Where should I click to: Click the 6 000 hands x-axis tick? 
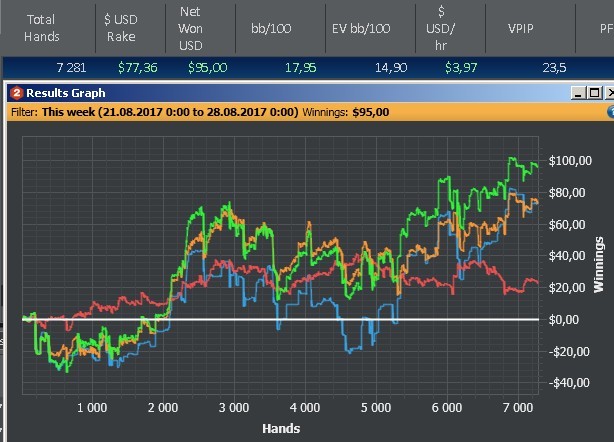coord(447,408)
